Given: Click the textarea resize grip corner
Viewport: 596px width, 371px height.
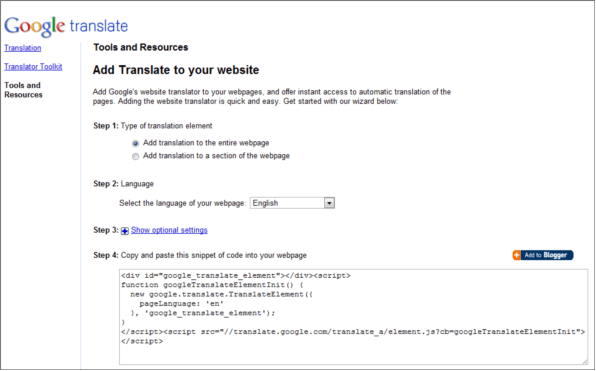Looking at the screenshot, I should tap(585, 361).
